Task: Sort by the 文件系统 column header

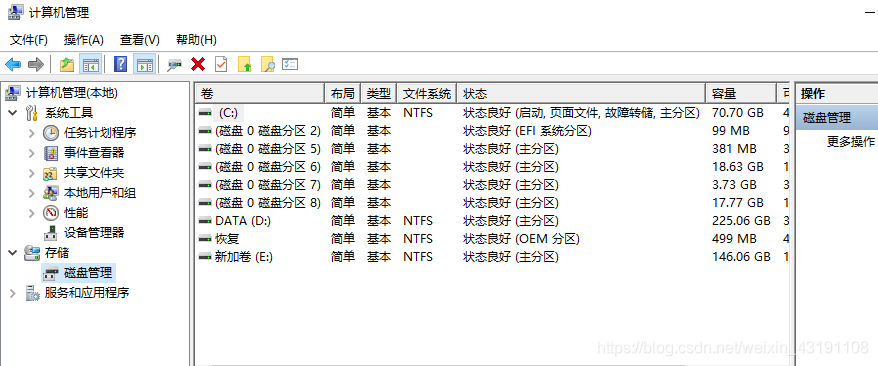Action: click(x=427, y=93)
